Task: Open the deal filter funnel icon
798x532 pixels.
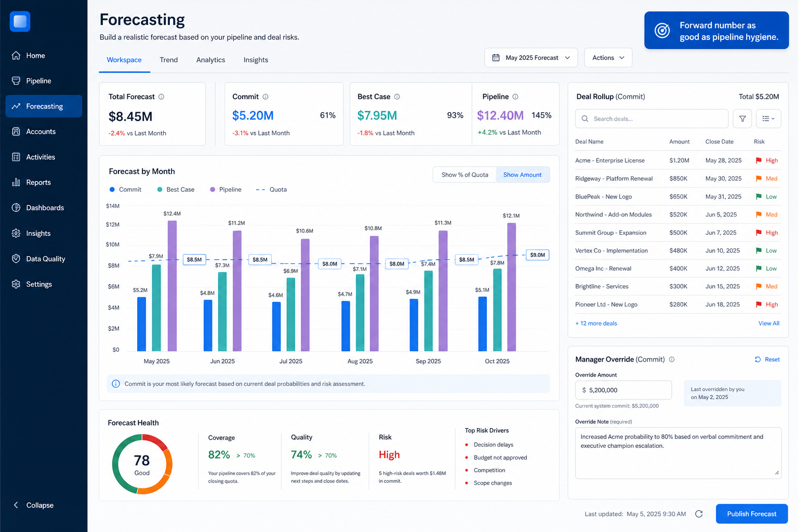Action: tap(742, 118)
